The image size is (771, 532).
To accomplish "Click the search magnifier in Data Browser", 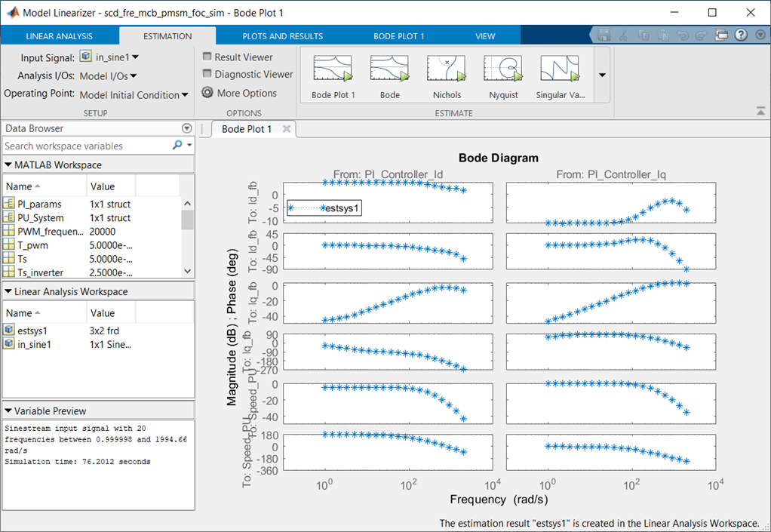I will 177,145.
